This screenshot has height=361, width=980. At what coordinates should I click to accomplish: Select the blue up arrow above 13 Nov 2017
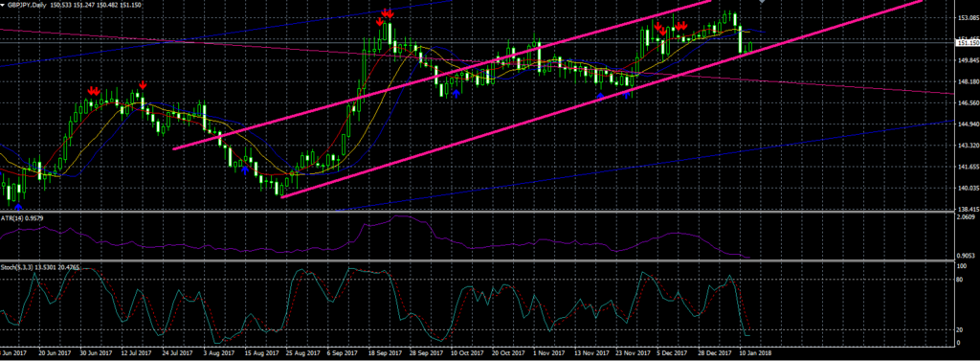click(601, 97)
